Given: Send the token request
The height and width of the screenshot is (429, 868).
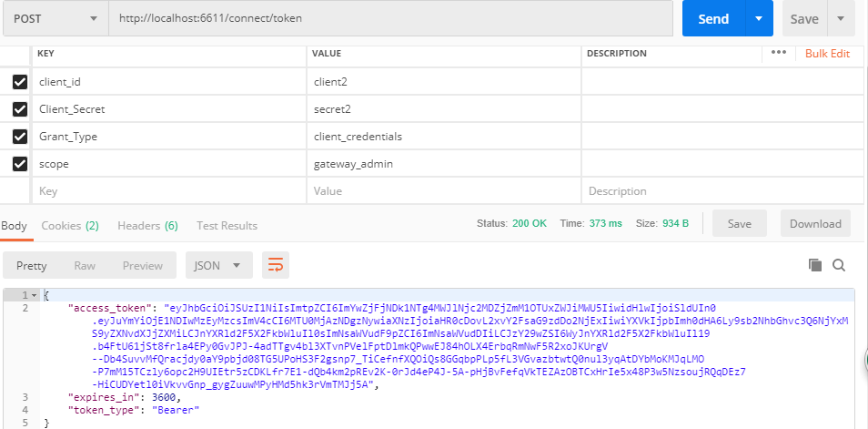Looking at the screenshot, I should [x=713, y=18].
